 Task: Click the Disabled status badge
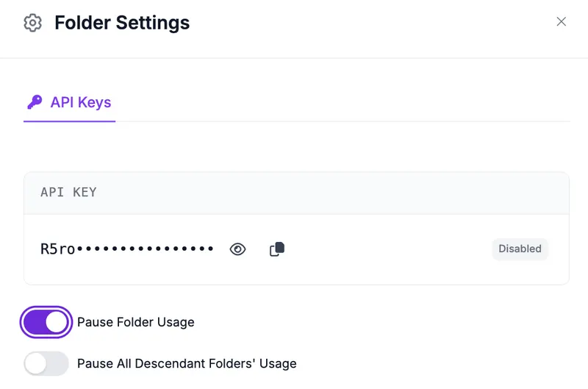click(x=520, y=249)
